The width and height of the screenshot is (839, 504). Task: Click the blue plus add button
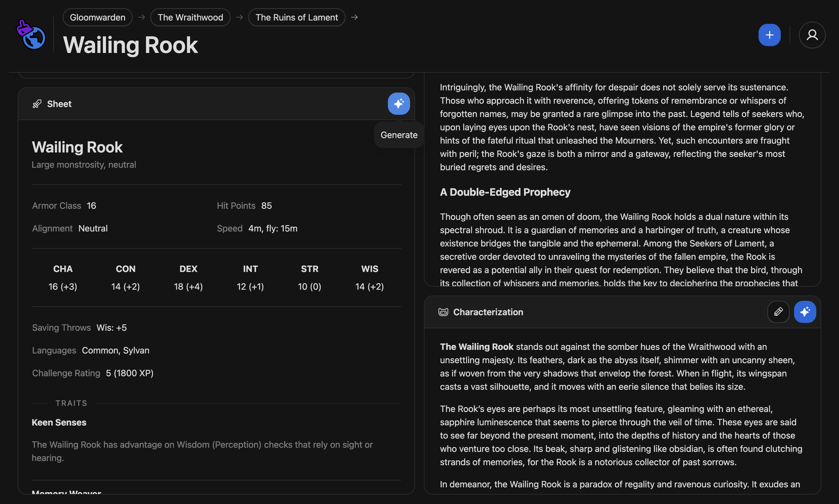pos(769,35)
